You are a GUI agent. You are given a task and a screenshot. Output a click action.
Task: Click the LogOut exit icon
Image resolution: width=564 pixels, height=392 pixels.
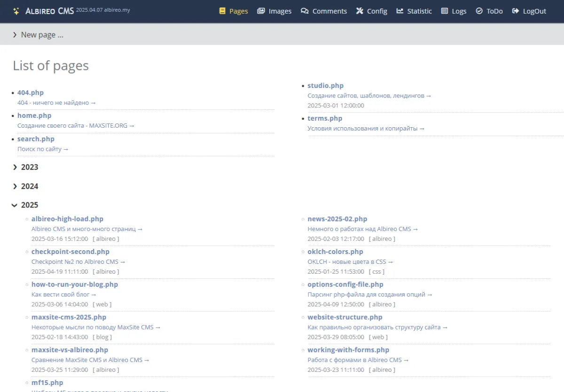coord(515,11)
